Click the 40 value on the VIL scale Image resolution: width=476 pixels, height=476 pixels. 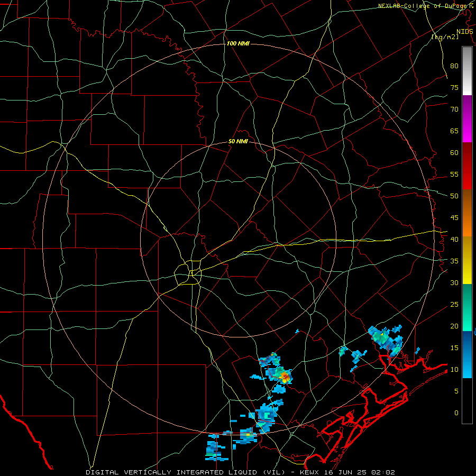pos(454,240)
